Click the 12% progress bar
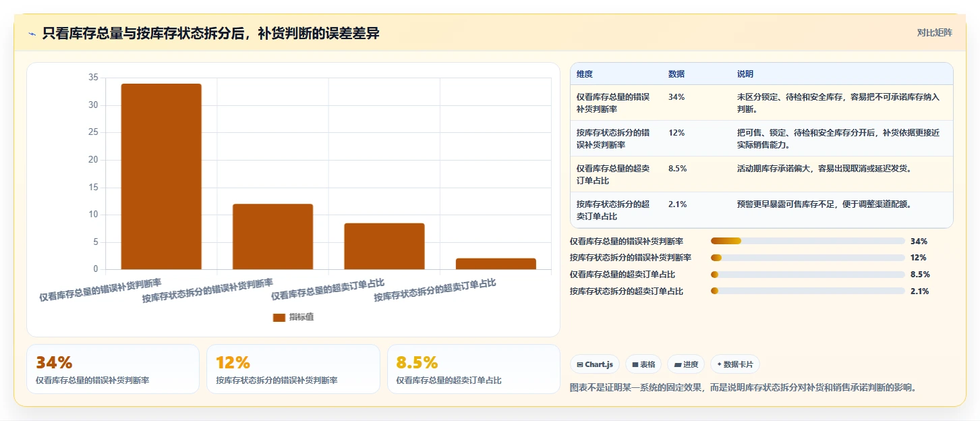This screenshot has height=421, width=980. 808,258
